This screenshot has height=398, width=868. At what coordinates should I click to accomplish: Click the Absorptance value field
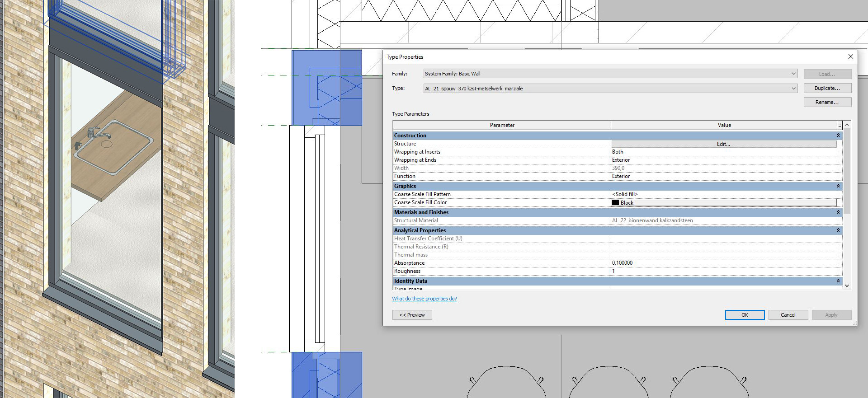coord(723,263)
